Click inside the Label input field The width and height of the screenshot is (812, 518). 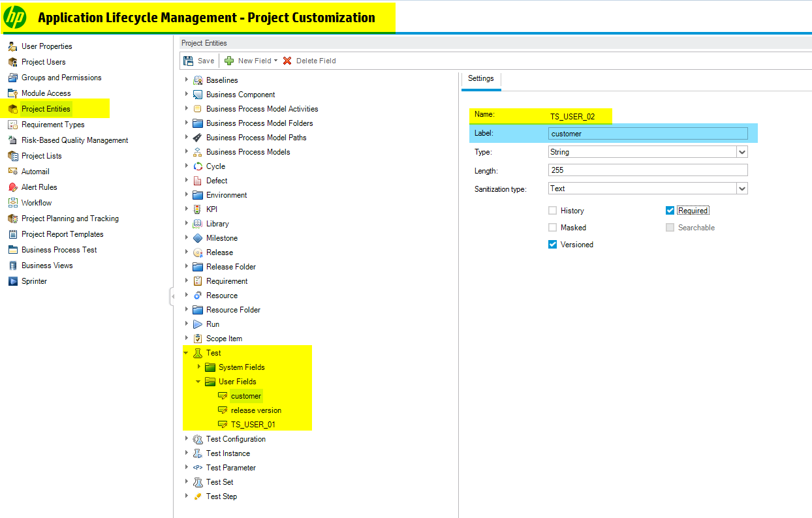tap(646, 133)
